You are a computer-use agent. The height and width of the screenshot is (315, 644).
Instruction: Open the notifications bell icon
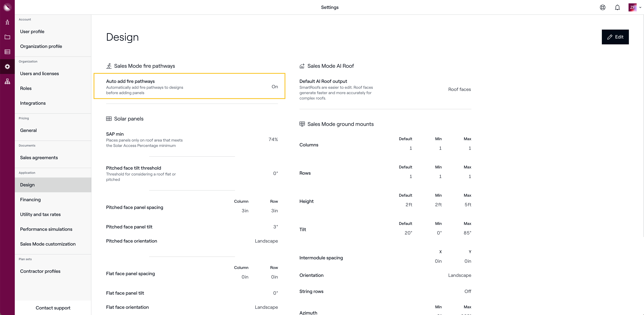[617, 7]
